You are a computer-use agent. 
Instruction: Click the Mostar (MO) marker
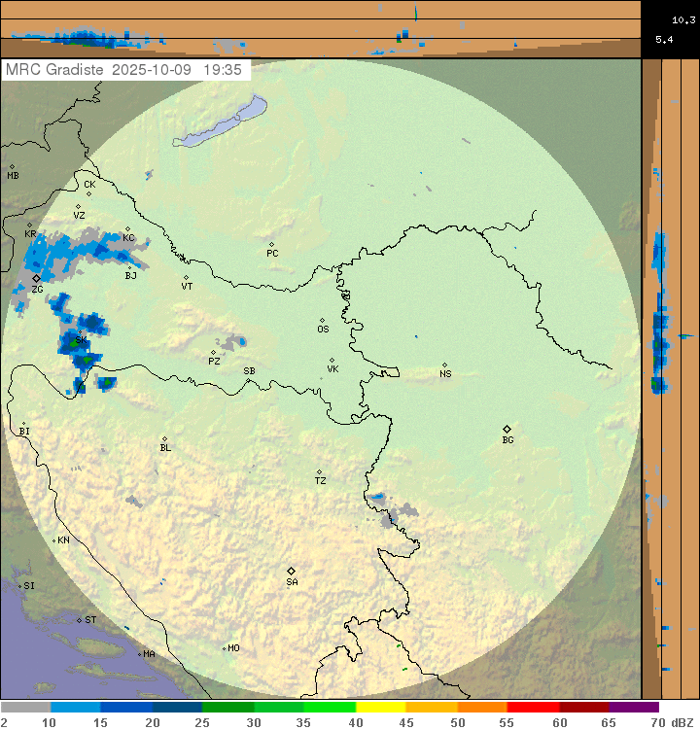(x=224, y=647)
